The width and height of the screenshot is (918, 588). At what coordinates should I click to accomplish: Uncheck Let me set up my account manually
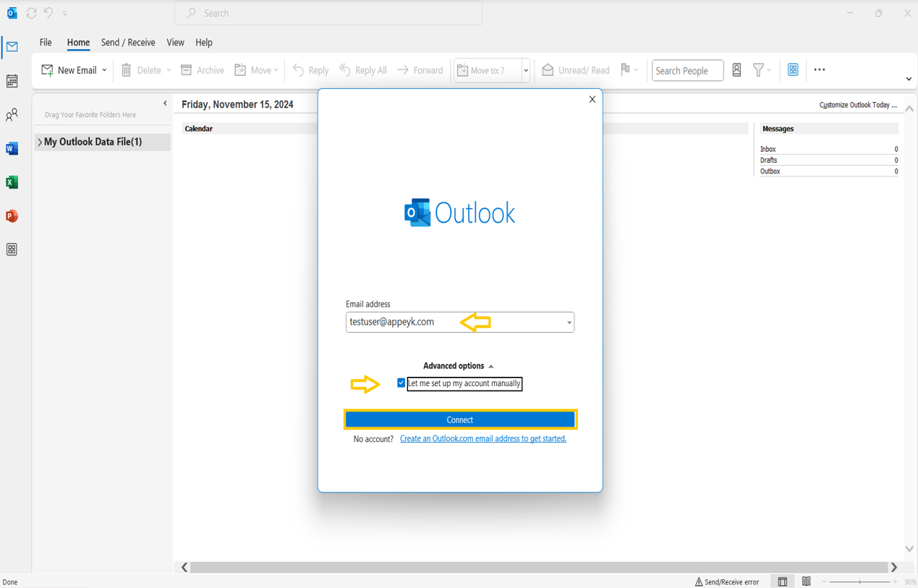(401, 383)
